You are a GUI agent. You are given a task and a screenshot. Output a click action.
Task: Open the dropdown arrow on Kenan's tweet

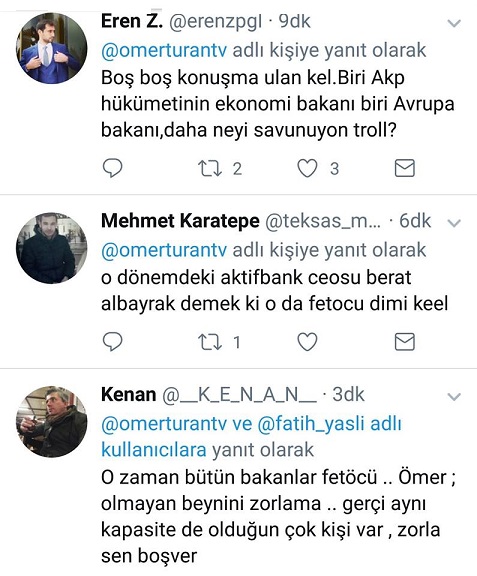(454, 397)
